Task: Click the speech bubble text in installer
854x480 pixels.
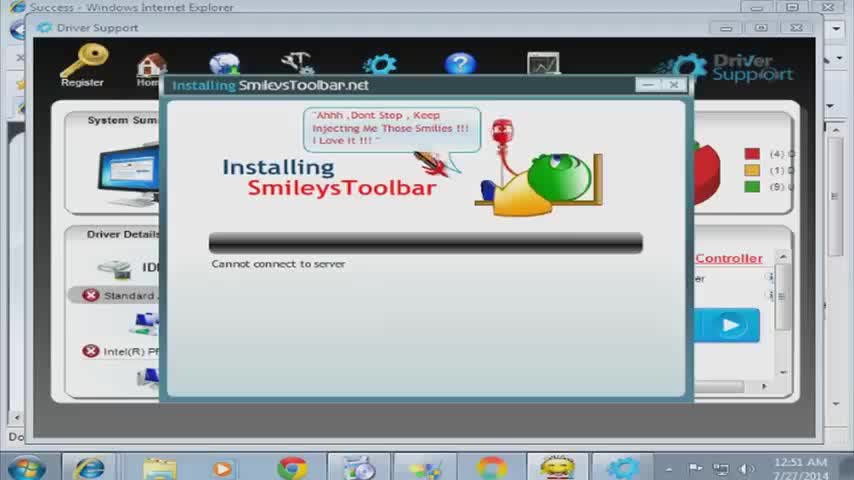Action: pos(390,128)
